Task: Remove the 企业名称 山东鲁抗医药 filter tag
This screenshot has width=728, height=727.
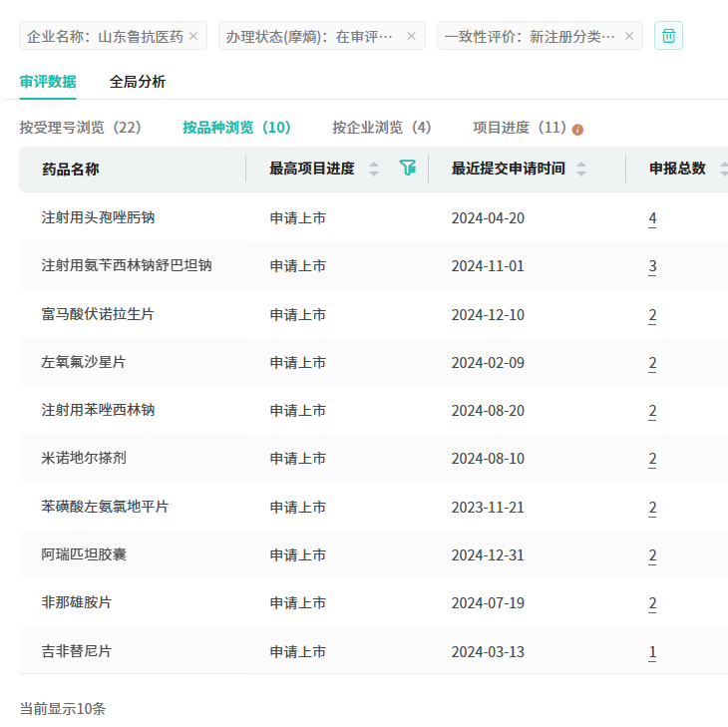Action: (x=193, y=36)
